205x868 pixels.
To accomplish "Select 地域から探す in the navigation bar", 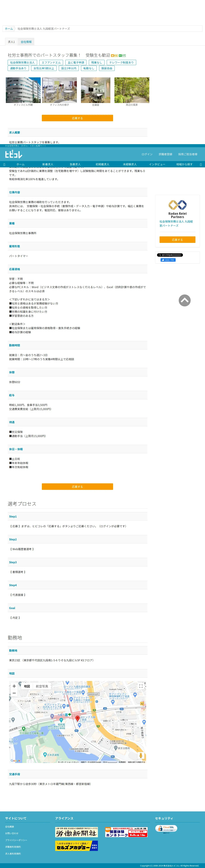I will click(x=184, y=164).
